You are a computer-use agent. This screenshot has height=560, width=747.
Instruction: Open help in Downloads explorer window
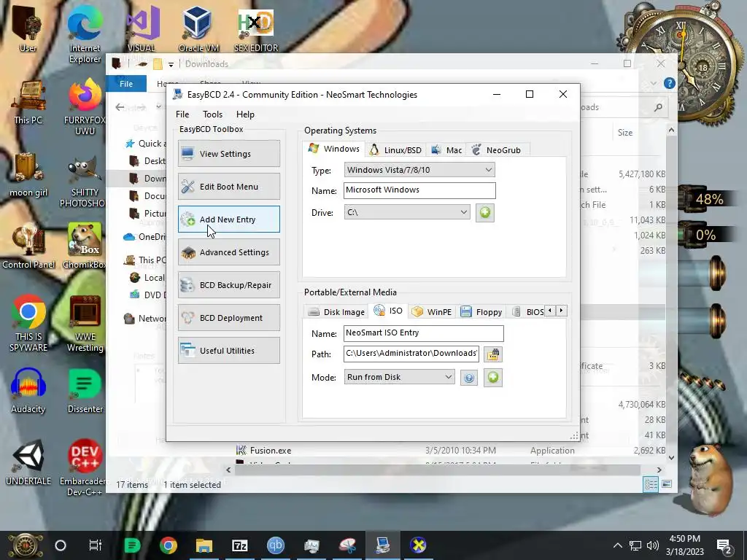(x=670, y=83)
